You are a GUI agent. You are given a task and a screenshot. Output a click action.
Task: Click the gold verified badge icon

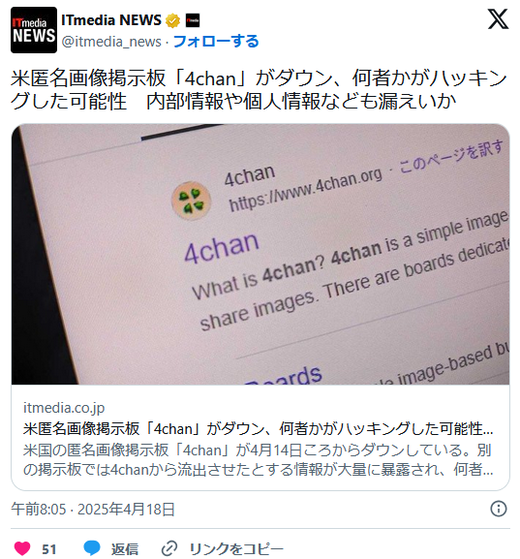173,21
